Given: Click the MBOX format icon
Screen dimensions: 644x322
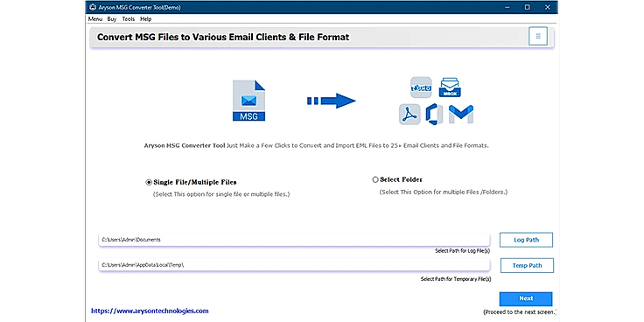Looking at the screenshot, I should [x=450, y=87].
